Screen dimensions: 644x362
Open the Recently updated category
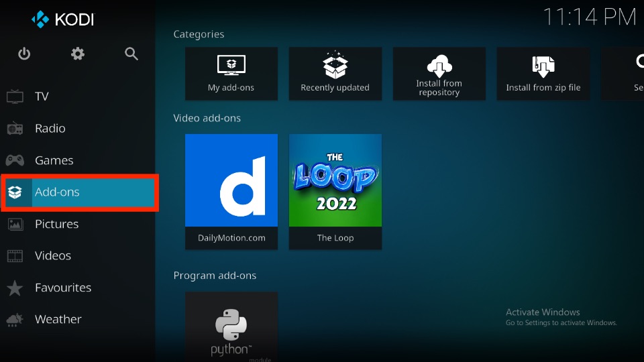click(335, 74)
